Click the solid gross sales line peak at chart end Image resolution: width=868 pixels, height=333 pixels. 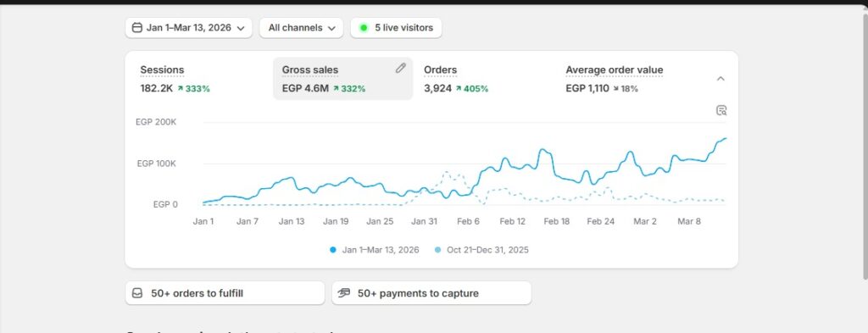pos(726,139)
